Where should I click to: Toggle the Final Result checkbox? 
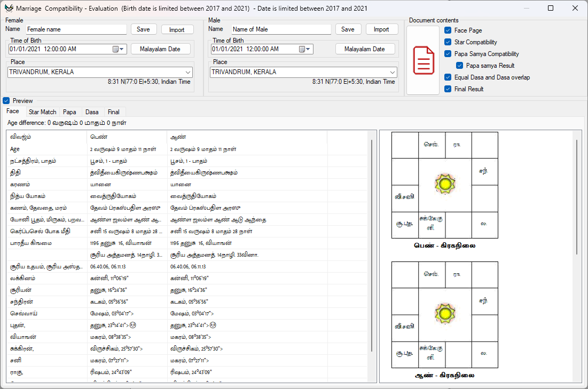(448, 89)
